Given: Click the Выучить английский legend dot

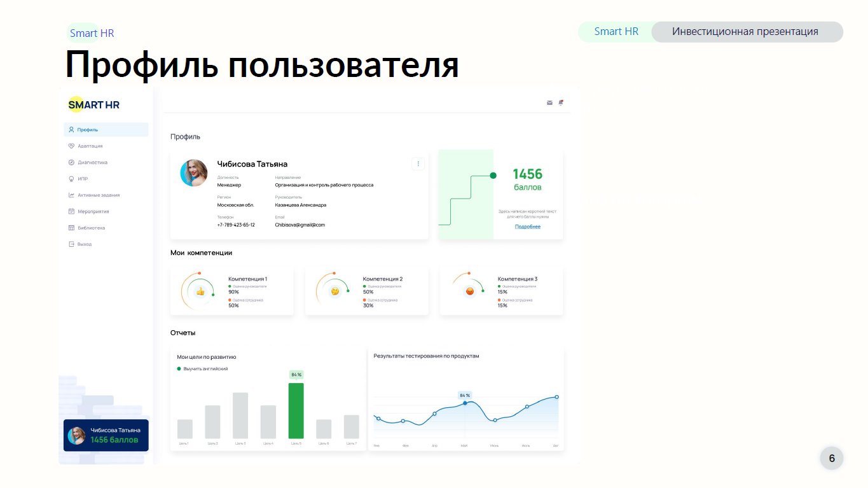Looking at the screenshot, I should pos(179,369).
